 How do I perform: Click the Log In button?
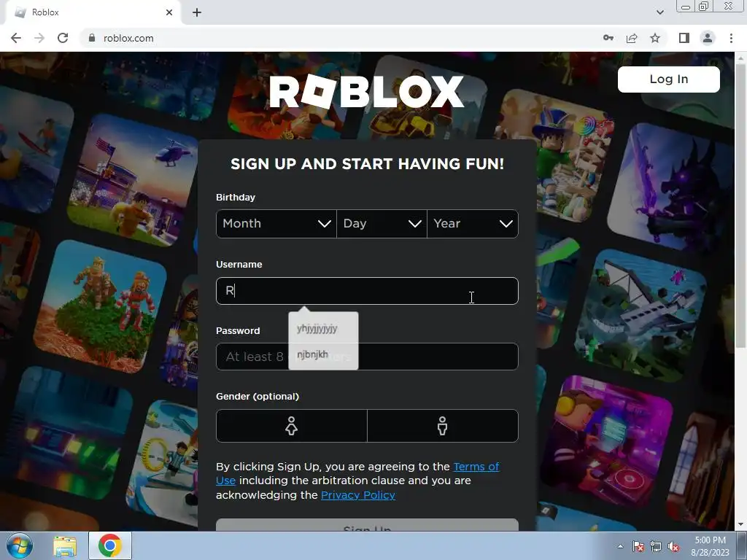(668, 79)
